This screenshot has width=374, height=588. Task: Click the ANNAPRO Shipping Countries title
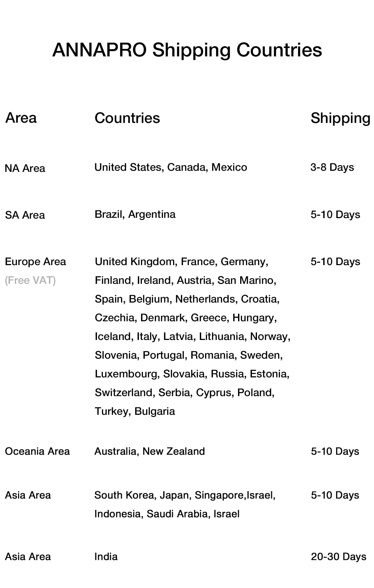coord(187,50)
